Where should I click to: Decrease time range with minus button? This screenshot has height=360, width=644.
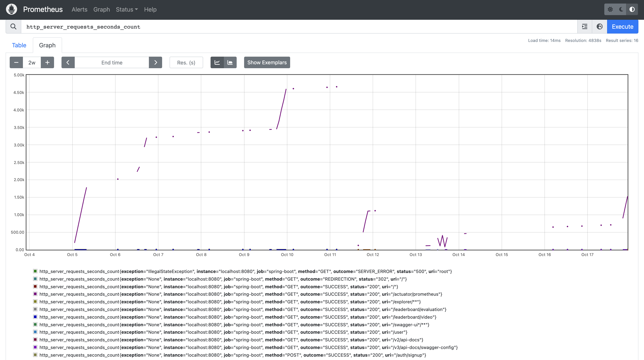click(x=16, y=62)
